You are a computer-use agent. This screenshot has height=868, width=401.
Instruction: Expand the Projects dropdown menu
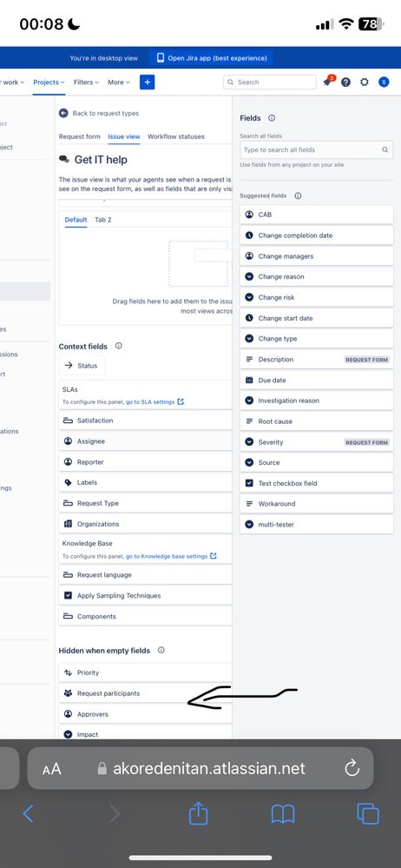(x=49, y=82)
